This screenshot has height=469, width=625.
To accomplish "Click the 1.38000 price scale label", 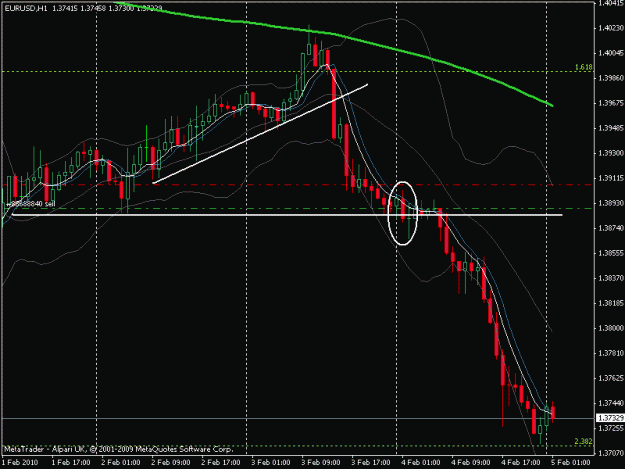I will [x=610, y=328].
